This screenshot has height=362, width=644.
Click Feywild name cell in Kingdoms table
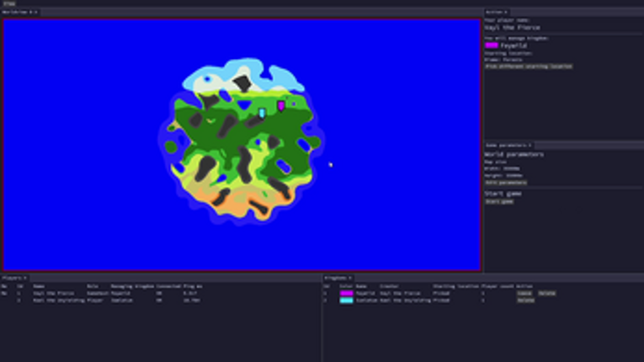365,293
